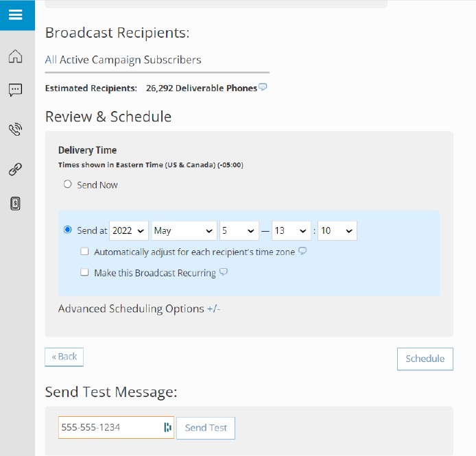The width and height of the screenshot is (476, 456).
Task: Open the links chain icon
Action: pyautogui.click(x=15, y=169)
